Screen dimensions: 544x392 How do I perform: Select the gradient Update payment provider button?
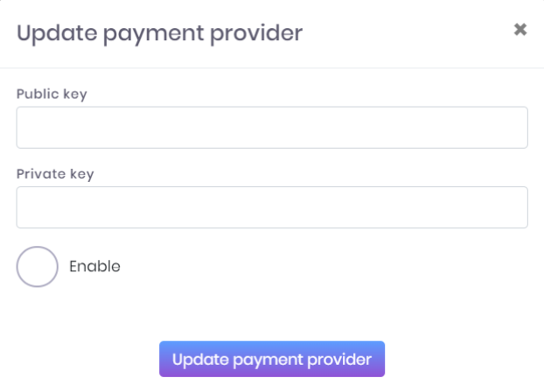click(272, 359)
